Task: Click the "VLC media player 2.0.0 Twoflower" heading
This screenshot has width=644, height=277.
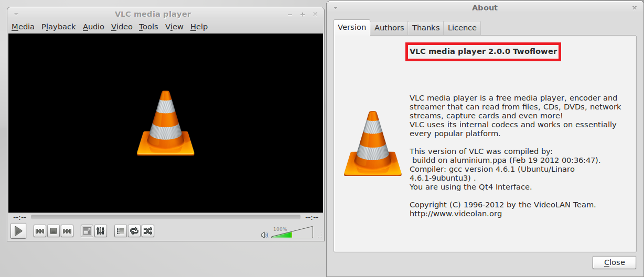Action: (x=483, y=52)
